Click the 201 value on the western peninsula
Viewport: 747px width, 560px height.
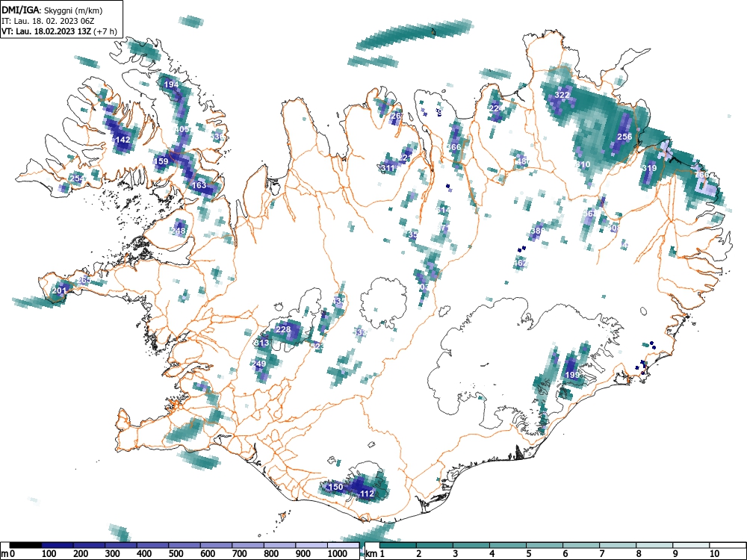pyautogui.click(x=60, y=290)
